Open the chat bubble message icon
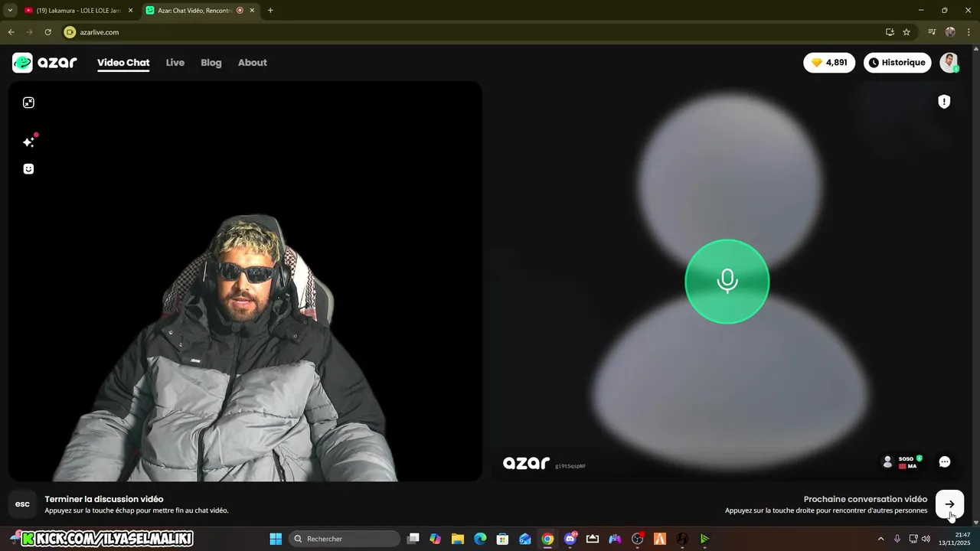 click(945, 462)
